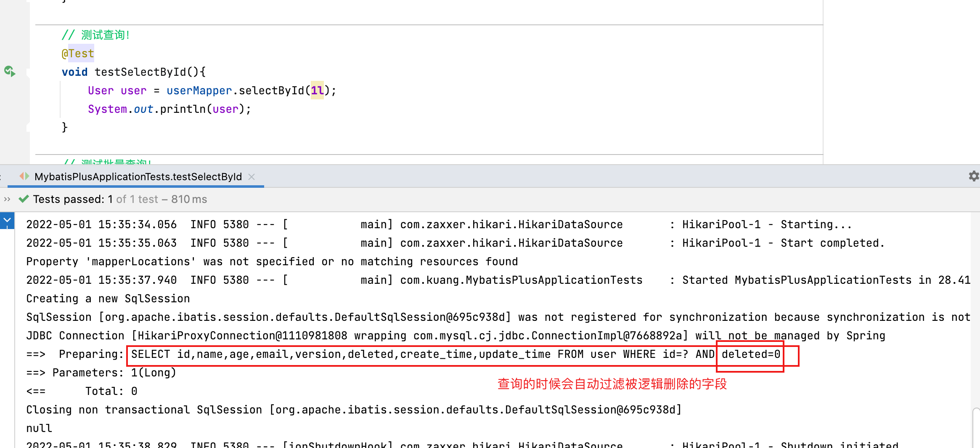Open the run panel settings gear
Screen dimensions: 980x448
tap(974, 176)
